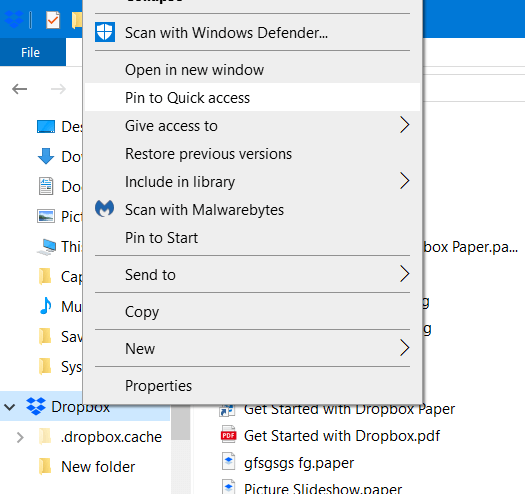525x494 pixels.
Task: Click the .dropbox.cache folder icon
Action: tap(45, 436)
